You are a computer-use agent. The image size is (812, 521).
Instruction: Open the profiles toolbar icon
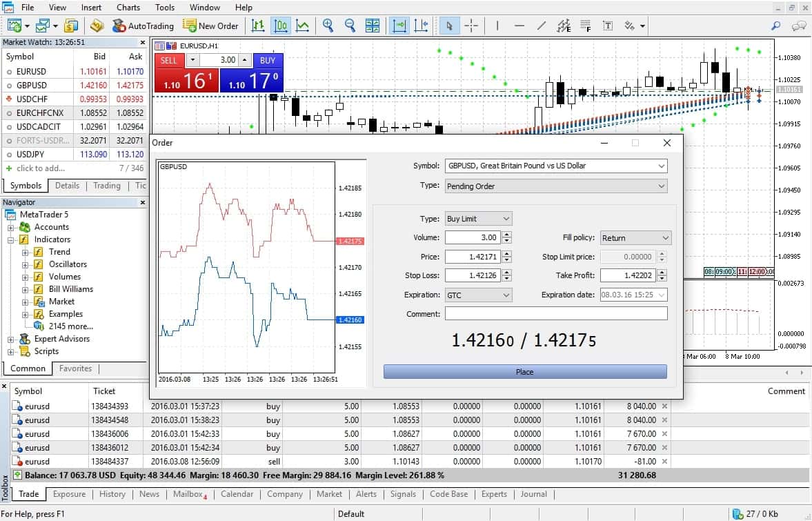tap(42, 26)
